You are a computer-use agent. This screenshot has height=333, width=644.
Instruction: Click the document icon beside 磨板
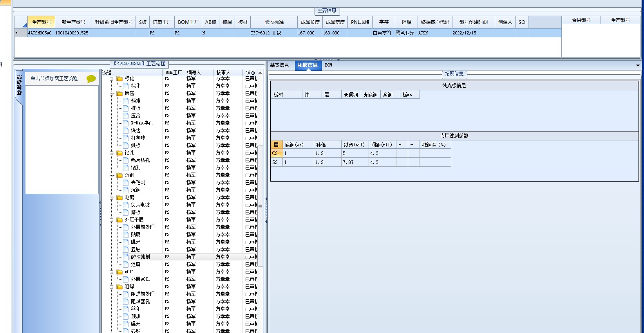pyautogui.click(x=126, y=212)
